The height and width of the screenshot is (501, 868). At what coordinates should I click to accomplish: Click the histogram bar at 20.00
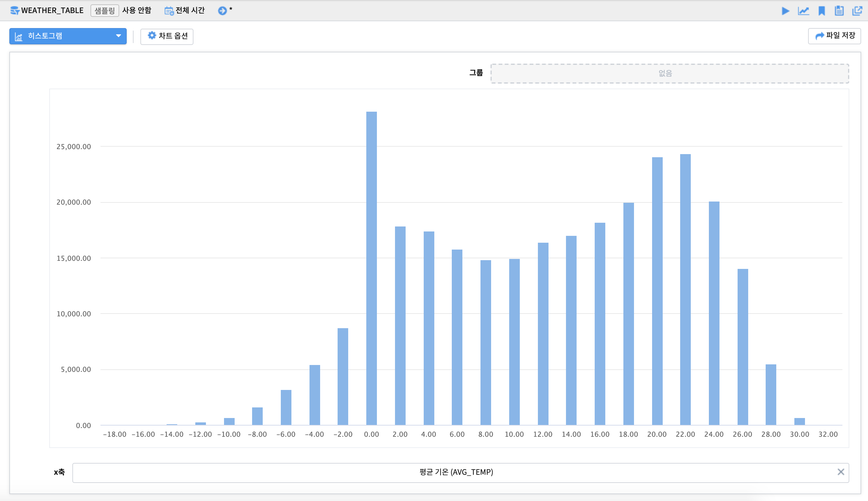pyautogui.click(x=657, y=291)
